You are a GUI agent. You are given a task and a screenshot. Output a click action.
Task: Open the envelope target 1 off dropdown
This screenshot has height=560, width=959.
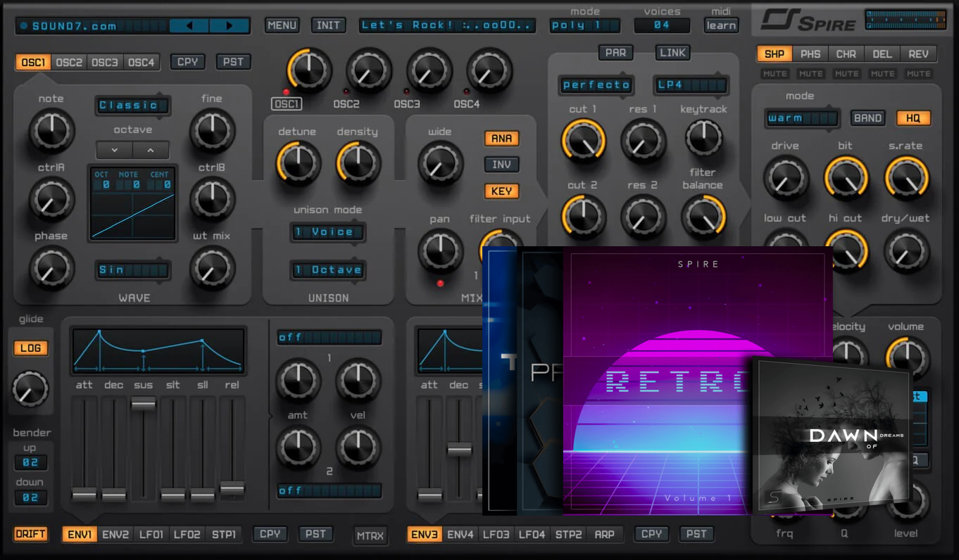tap(329, 338)
